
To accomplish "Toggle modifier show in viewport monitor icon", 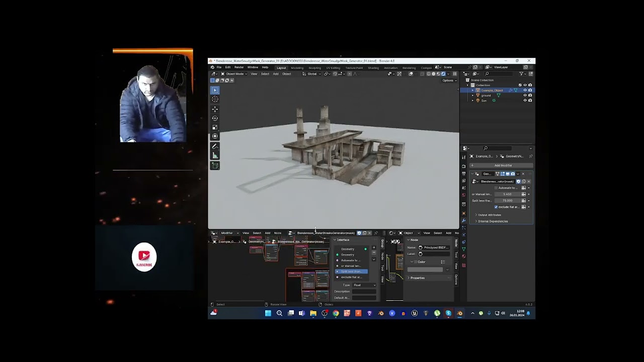I will (508, 174).
